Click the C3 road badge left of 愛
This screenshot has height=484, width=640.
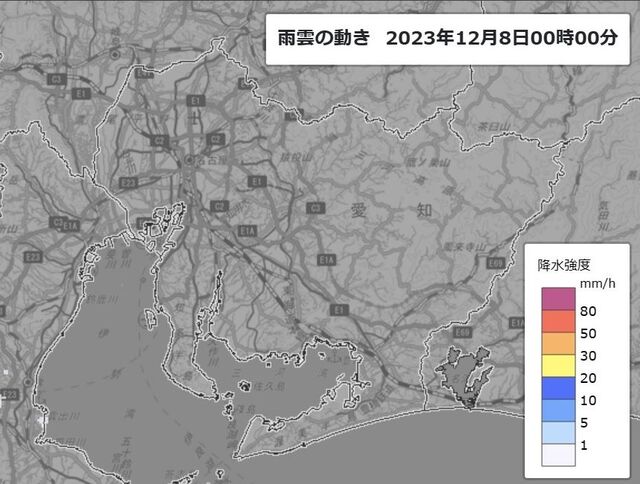click(316, 208)
